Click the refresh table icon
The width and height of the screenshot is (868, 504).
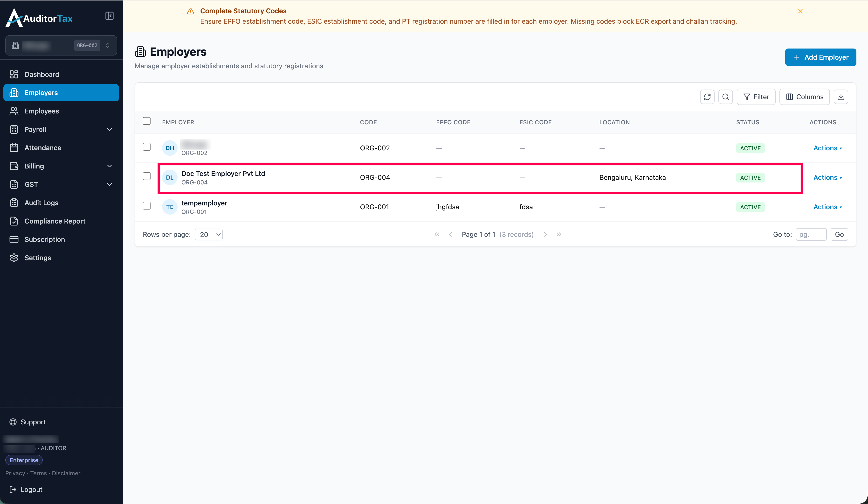coord(707,97)
